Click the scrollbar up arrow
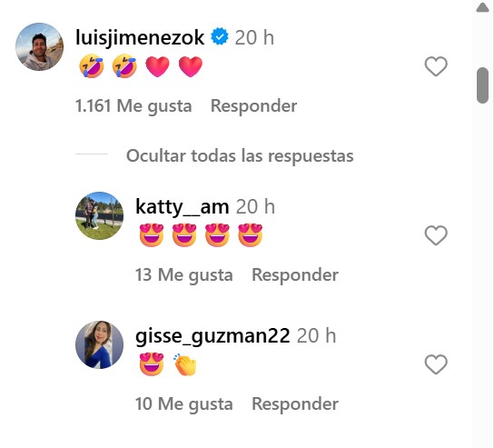This screenshot has width=494, height=448. point(482,7)
